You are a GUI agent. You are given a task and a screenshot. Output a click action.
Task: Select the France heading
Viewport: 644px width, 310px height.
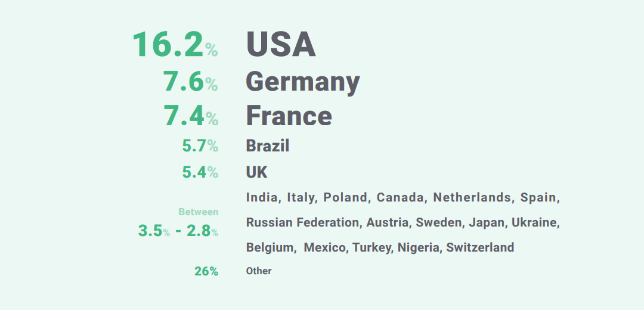pos(289,116)
